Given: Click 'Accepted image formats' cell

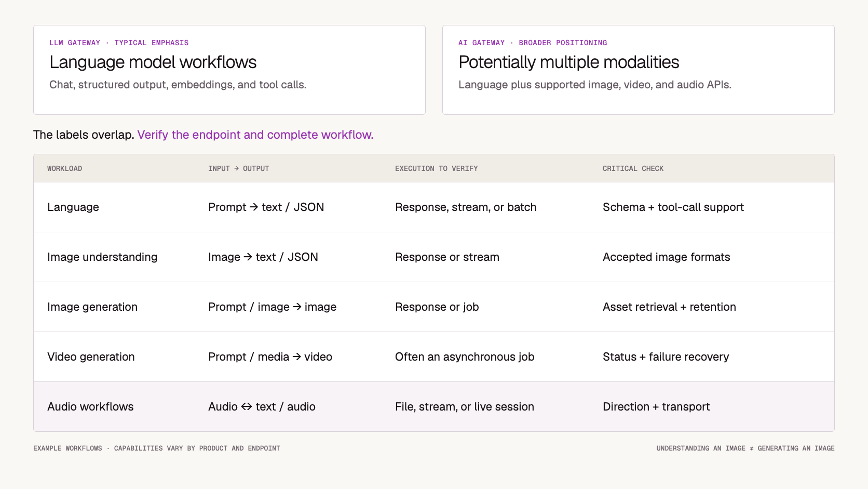Looking at the screenshot, I should click(x=666, y=257).
